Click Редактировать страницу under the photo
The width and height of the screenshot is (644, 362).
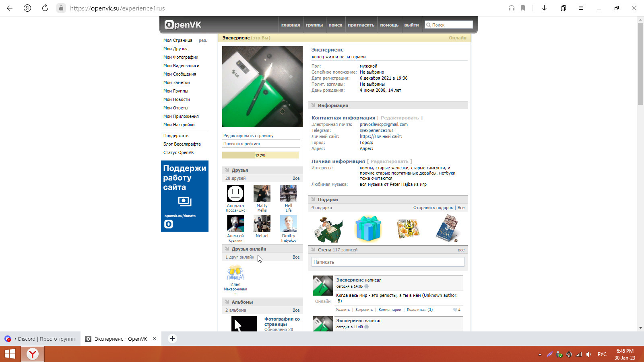pos(248,136)
